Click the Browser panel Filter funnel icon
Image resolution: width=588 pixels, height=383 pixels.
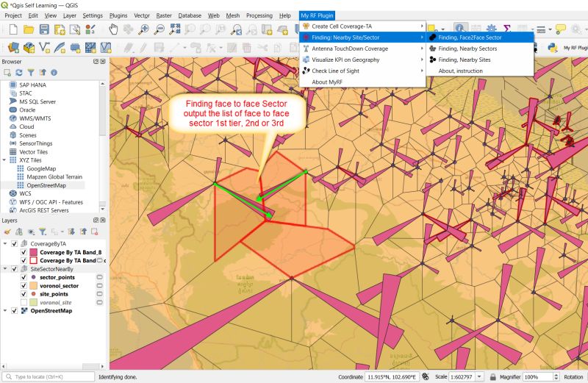tap(31, 72)
